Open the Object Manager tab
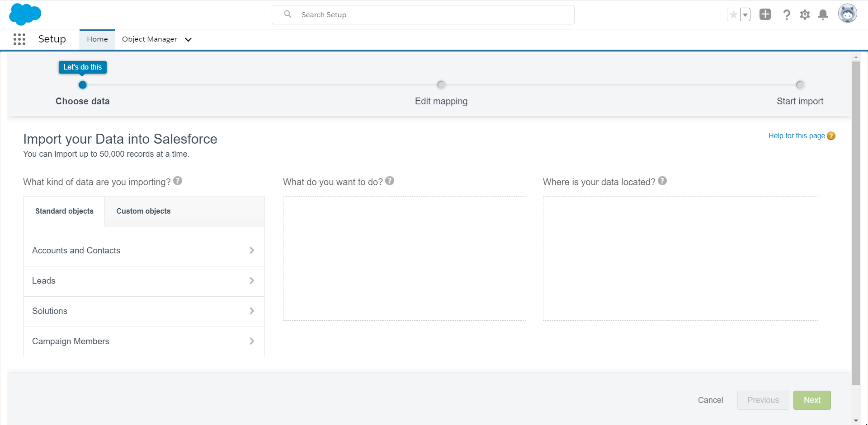 [x=150, y=39]
